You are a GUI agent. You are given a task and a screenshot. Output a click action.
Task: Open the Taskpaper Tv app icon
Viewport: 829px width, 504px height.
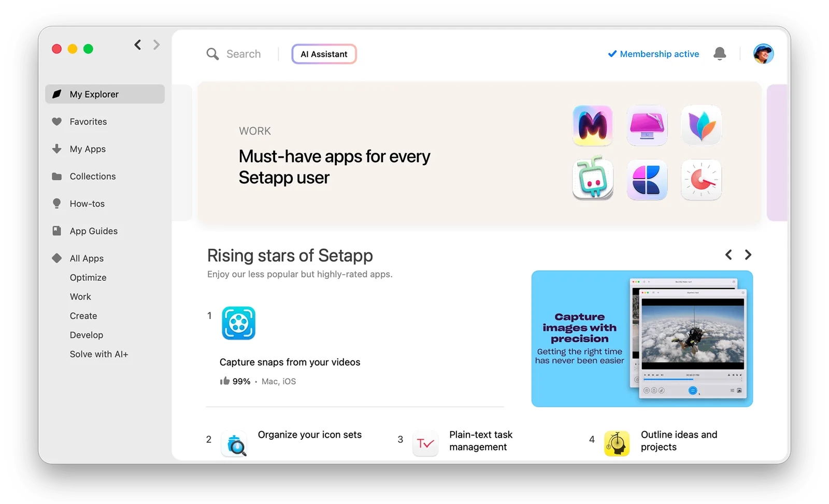click(425, 444)
